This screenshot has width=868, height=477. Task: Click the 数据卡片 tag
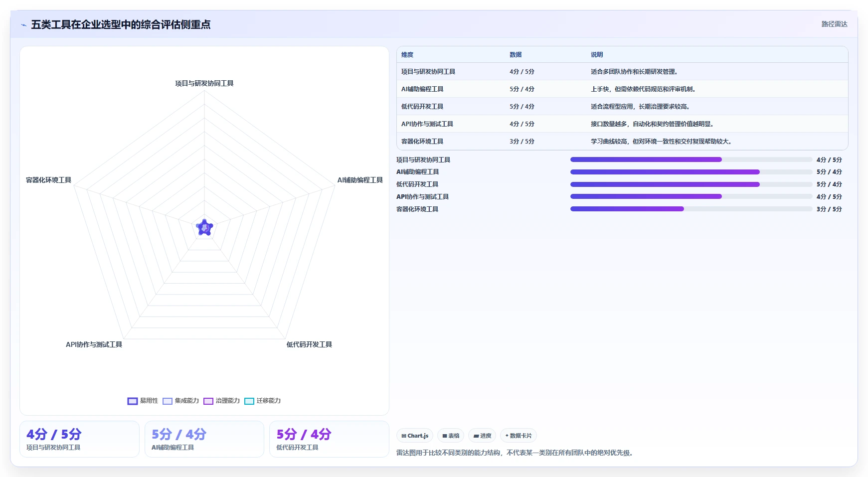[x=519, y=436]
